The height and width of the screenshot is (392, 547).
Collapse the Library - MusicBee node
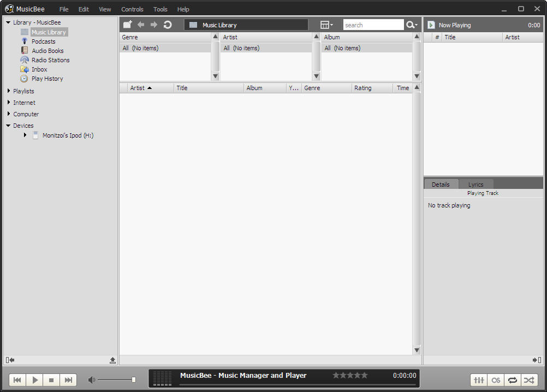click(8, 22)
